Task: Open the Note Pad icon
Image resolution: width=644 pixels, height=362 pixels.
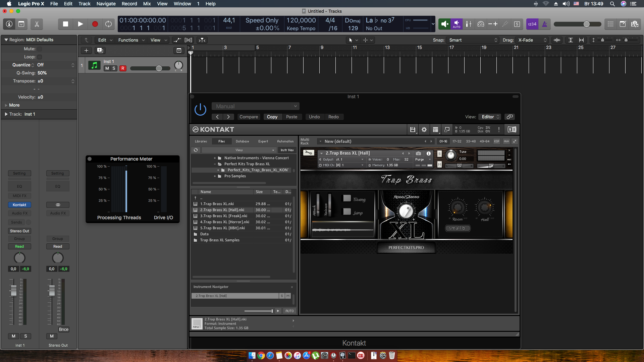Action: tap(623, 24)
